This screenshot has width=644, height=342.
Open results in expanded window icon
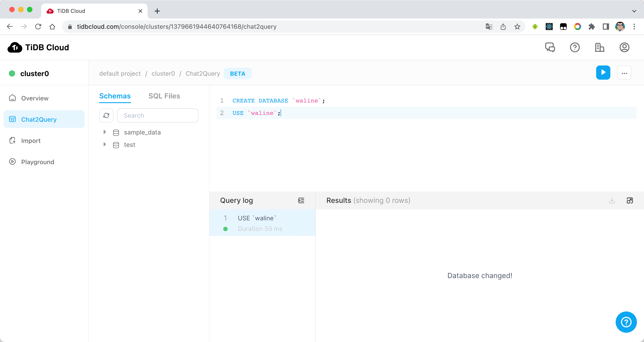pos(630,200)
